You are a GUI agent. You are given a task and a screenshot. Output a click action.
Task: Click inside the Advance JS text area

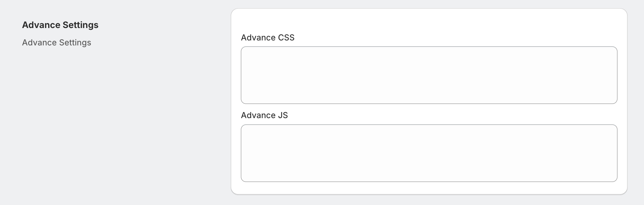429,153
